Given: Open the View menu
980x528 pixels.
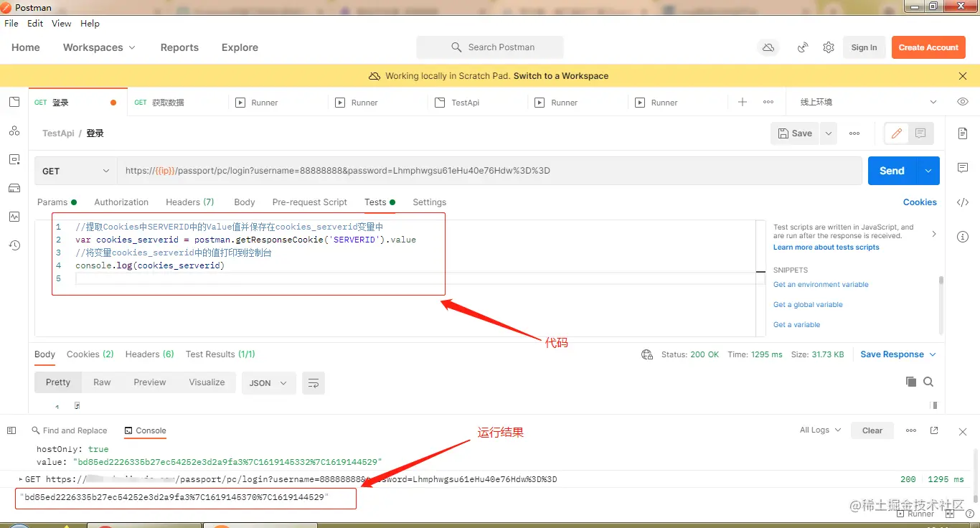Looking at the screenshot, I should coord(62,24).
